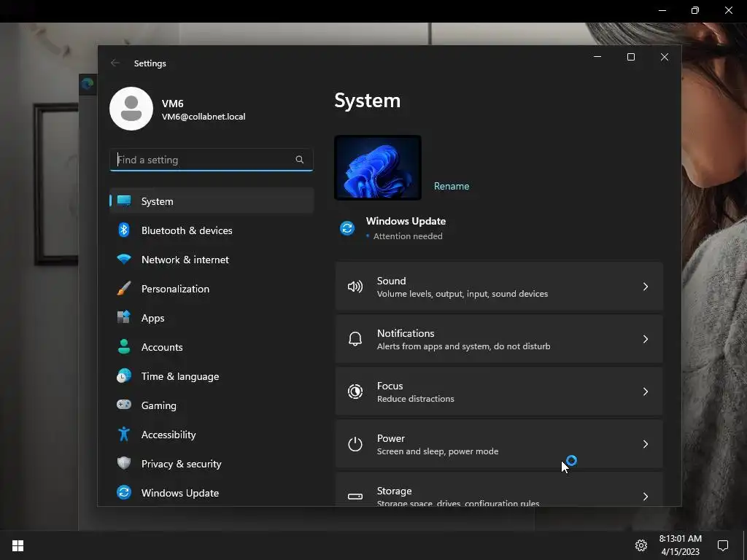This screenshot has width=747, height=560.
Task: Click the Storage drive icon
Action: 355,496
